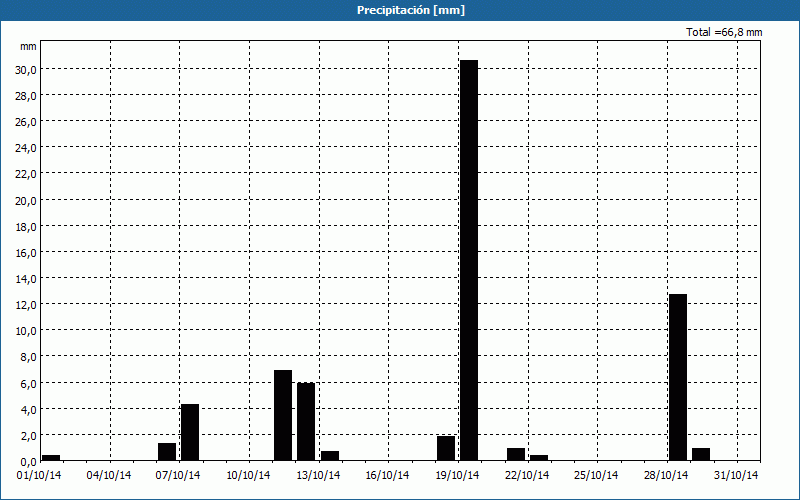The width and height of the screenshot is (800, 500).
Task: Click the y-axis value 16,0
Action: pos(26,253)
